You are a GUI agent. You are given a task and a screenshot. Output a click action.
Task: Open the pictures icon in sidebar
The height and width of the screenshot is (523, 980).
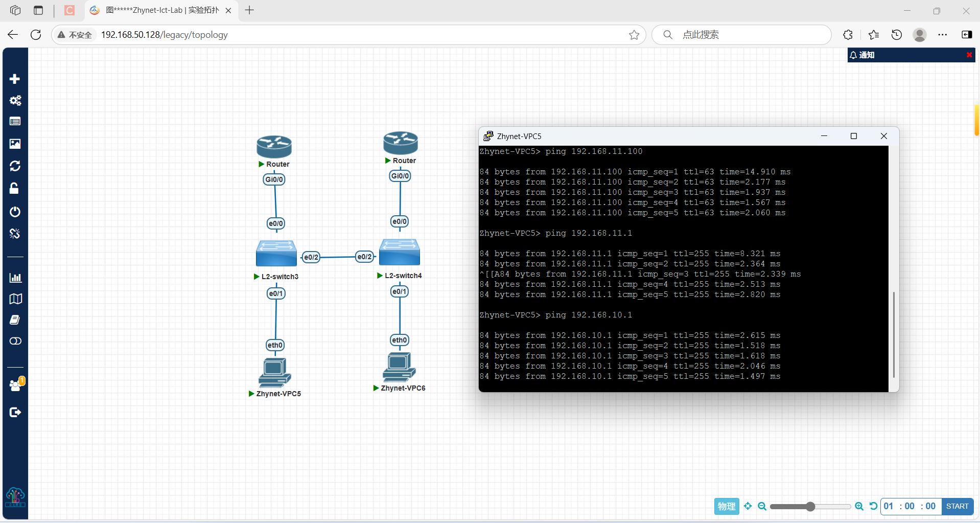15,144
